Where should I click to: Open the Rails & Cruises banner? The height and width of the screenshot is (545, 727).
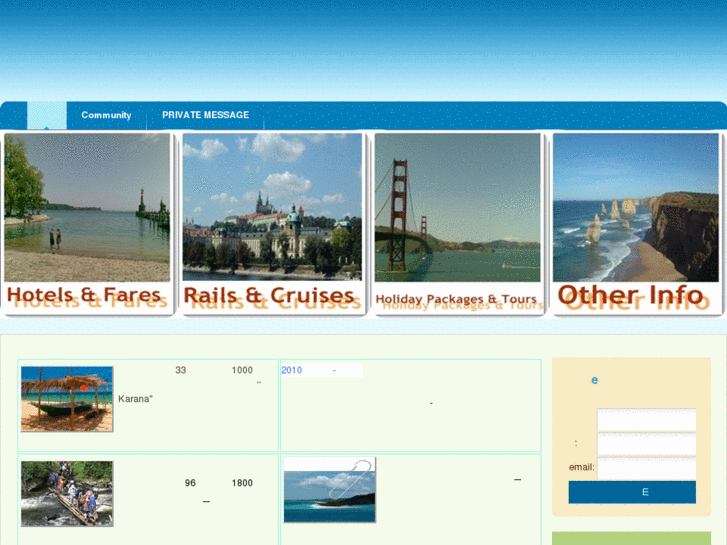(x=270, y=224)
